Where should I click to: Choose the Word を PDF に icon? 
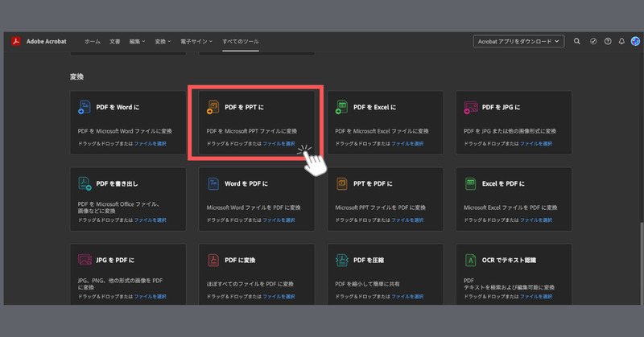(213, 183)
